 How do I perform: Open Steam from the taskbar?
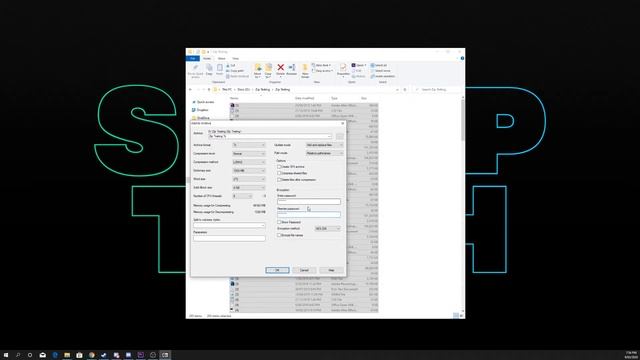(104, 355)
